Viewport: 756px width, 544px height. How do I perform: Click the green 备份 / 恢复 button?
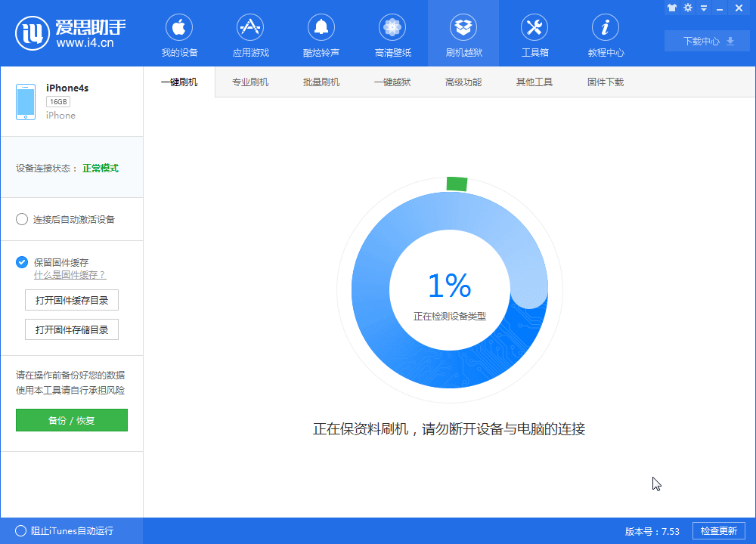coord(71,419)
